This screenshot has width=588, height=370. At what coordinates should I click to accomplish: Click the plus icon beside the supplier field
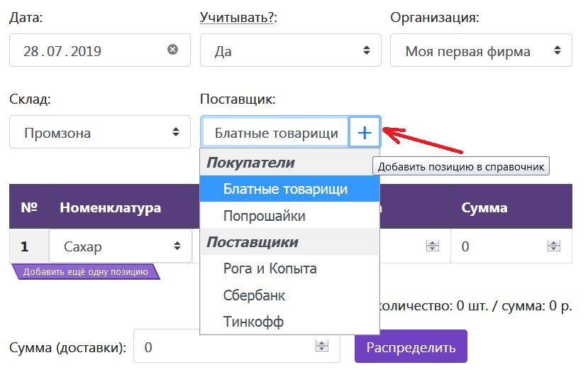click(365, 133)
